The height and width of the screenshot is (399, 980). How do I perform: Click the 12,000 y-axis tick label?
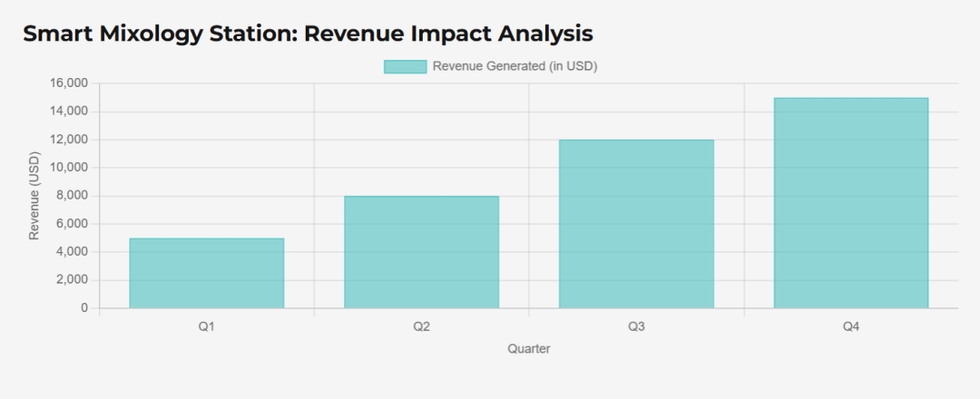[x=68, y=140]
